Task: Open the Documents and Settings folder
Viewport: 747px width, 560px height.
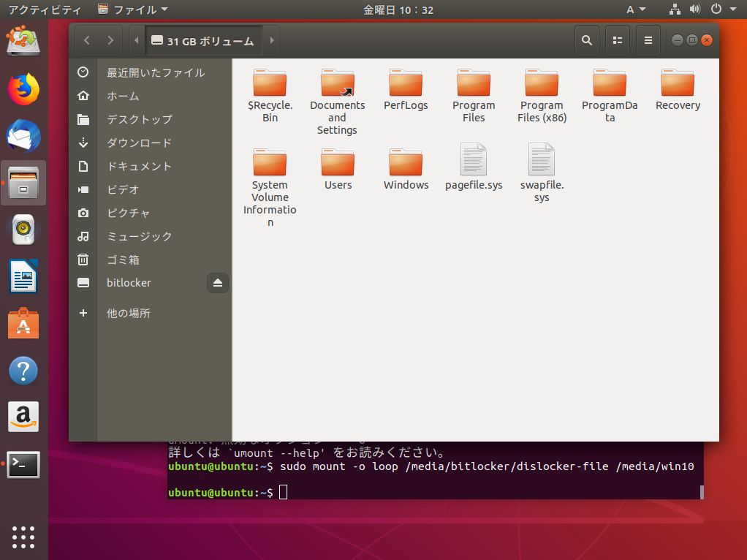Action: (x=337, y=102)
